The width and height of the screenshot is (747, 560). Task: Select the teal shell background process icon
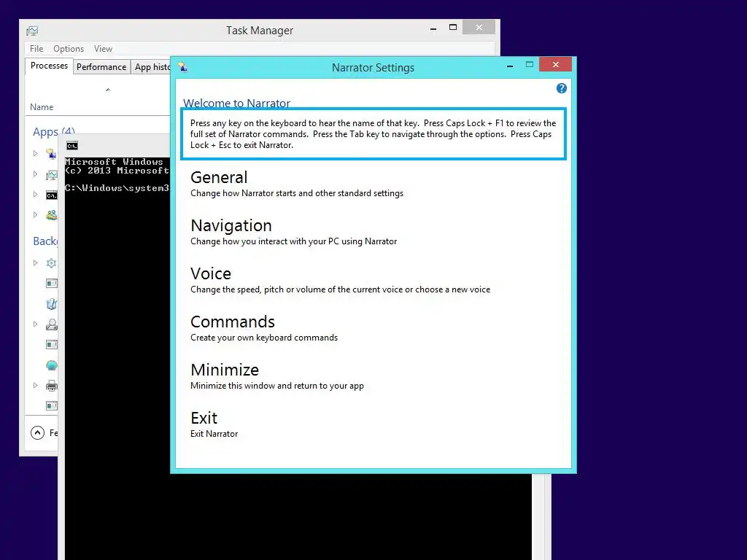click(52, 365)
